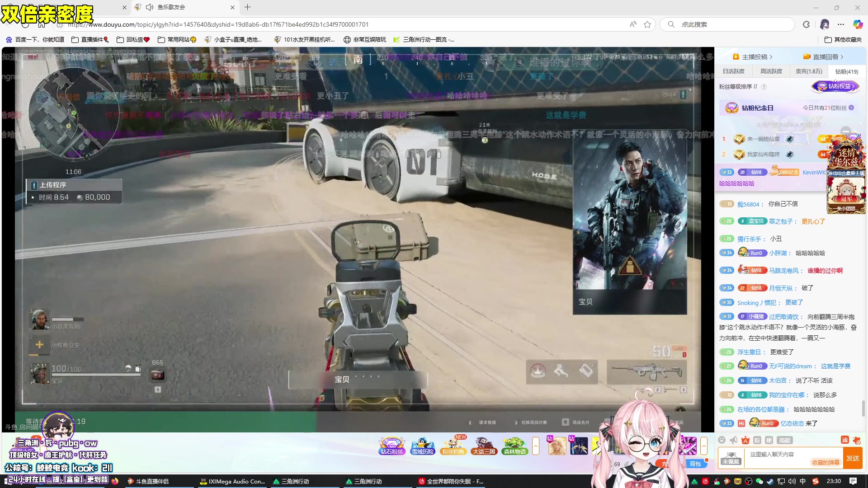Screen dimensions: 868x488
Task: Toggle the red 滤 filter icon
Action: [844, 440]
